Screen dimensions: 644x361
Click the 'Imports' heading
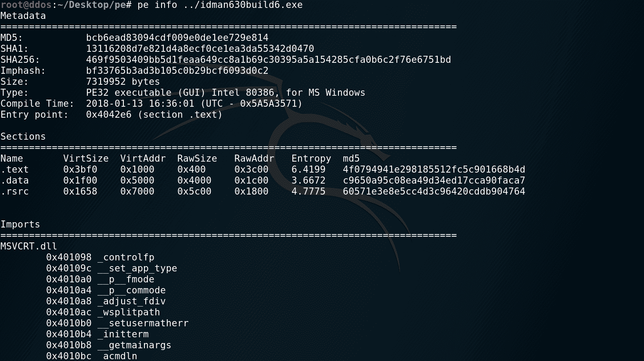click(20, 224)
